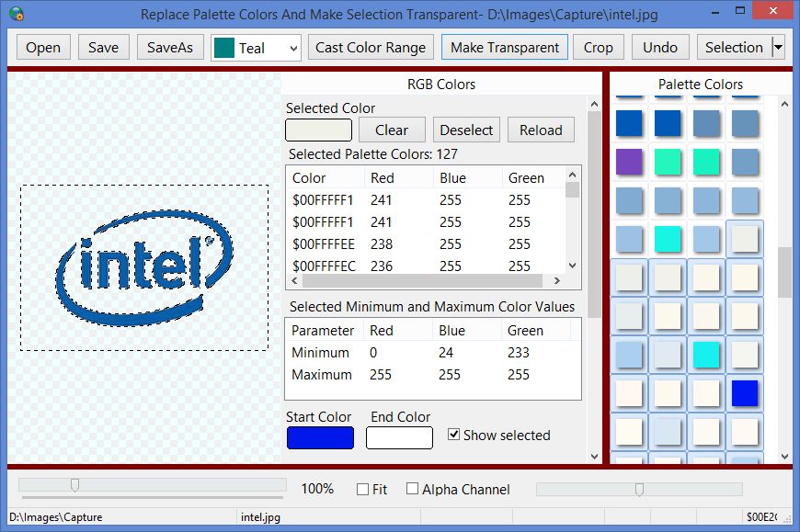
Task: Click intel.jpg in the status bar
Action: 260,517
